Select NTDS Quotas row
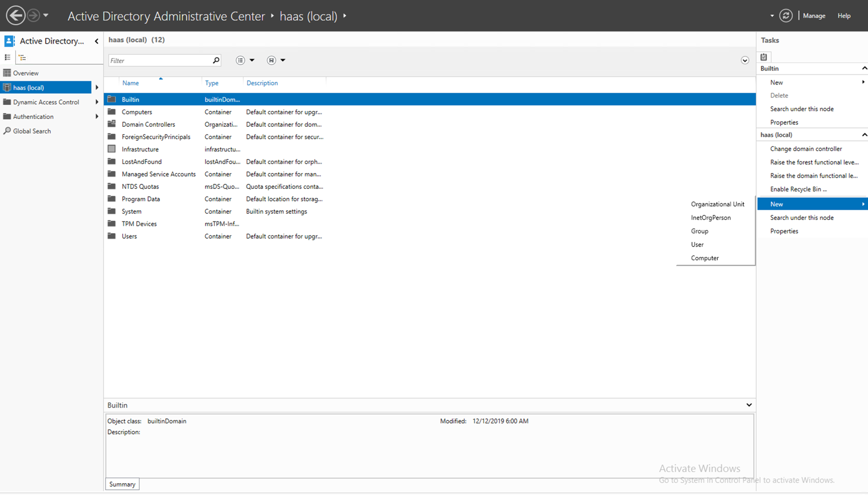The height and width of the screenshot is (495, 868). click(430, 187)
